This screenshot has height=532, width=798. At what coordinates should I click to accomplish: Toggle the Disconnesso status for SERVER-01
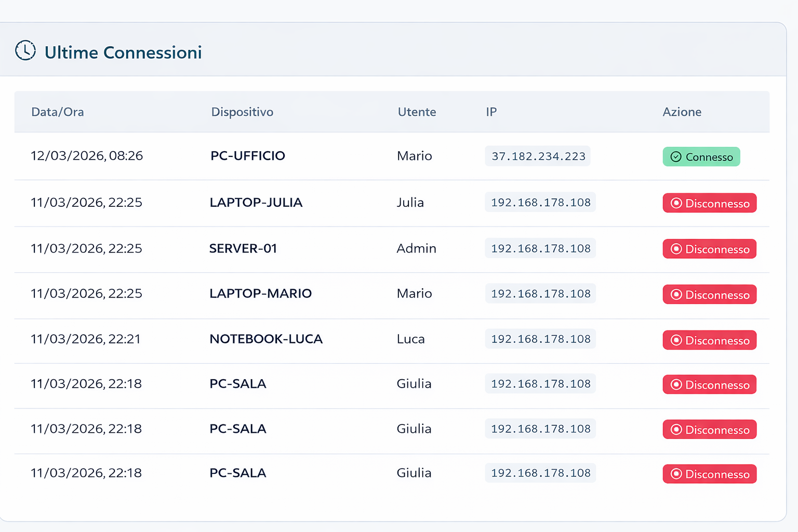coord(710,249)
